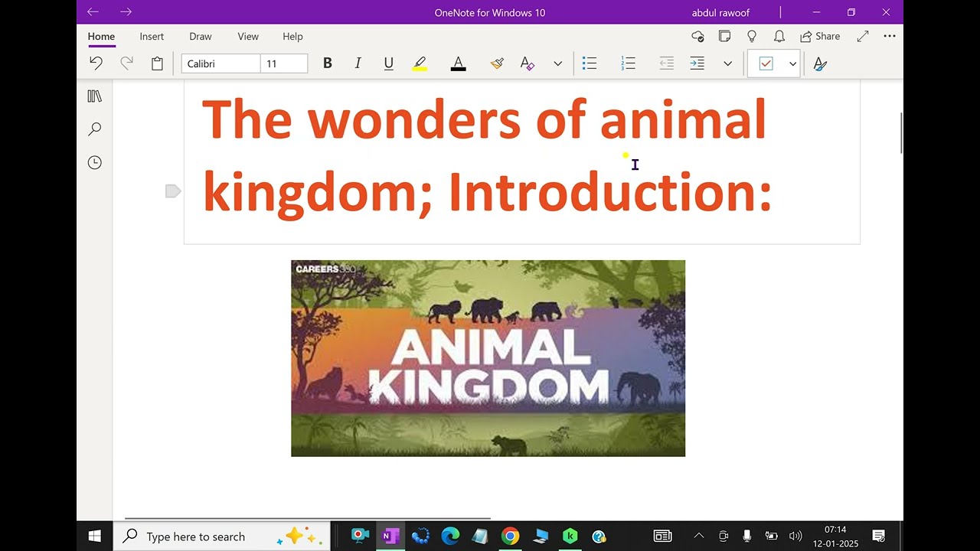Open the Draw tab
This screenshot has height=551, width=980.
click(x=201, y=36)
